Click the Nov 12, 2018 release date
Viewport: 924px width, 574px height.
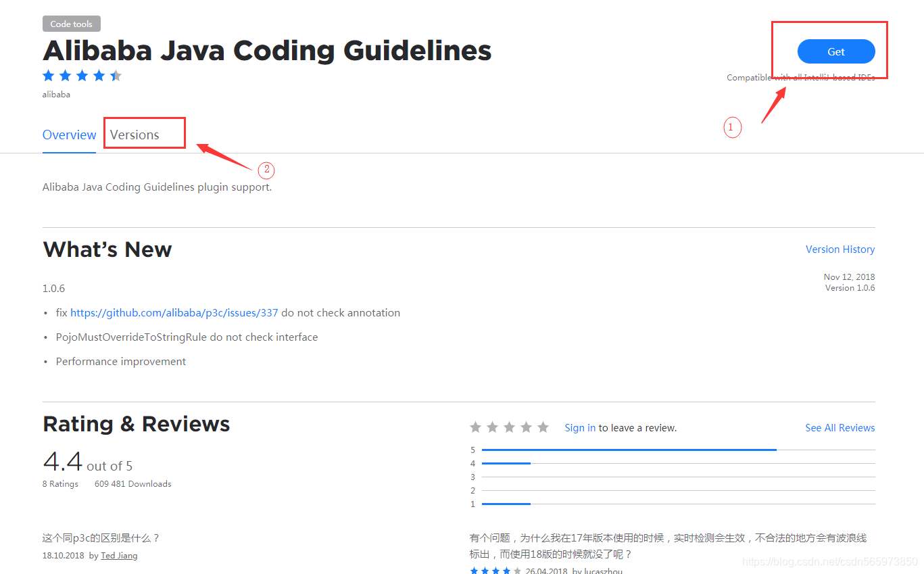tap(849, 277)
